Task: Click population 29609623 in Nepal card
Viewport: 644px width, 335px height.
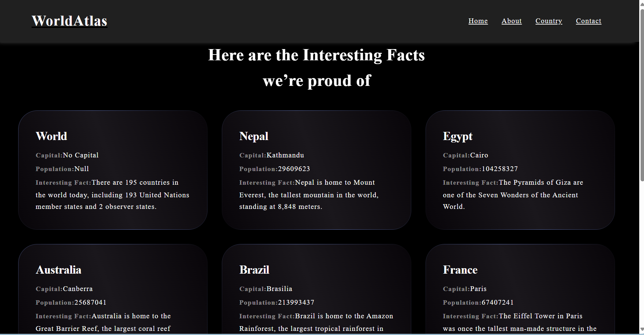Action: (x=294, y=169)
